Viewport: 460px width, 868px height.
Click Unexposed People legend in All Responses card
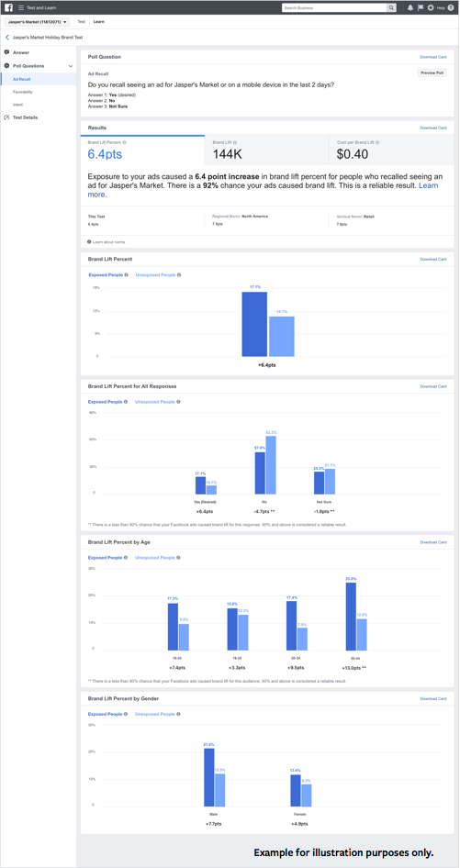point(155,402)
